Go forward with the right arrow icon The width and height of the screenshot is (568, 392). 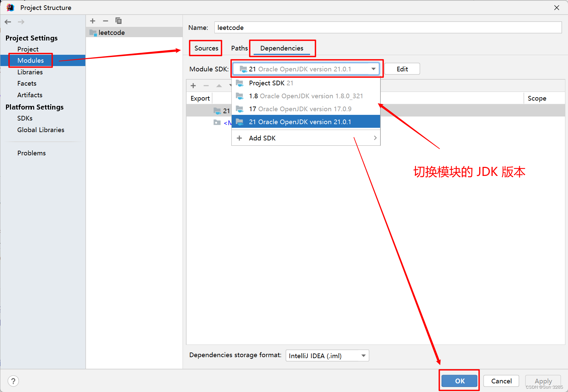click(21, 22)
